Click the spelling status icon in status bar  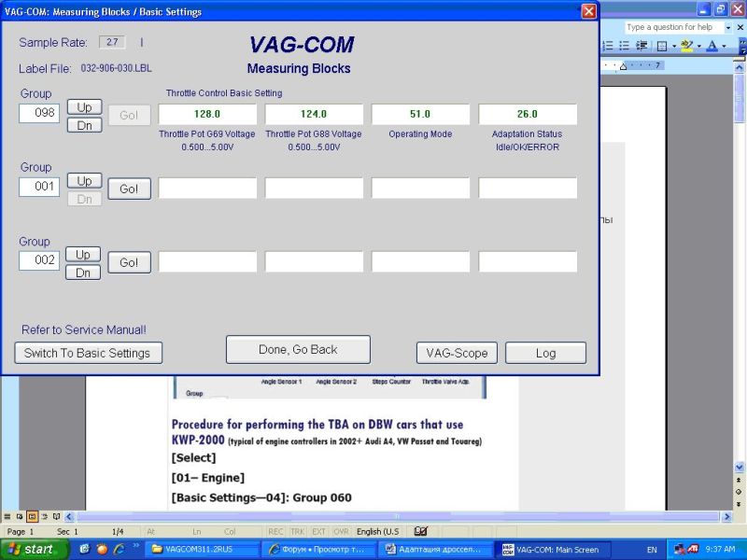(x=420, y=531)
